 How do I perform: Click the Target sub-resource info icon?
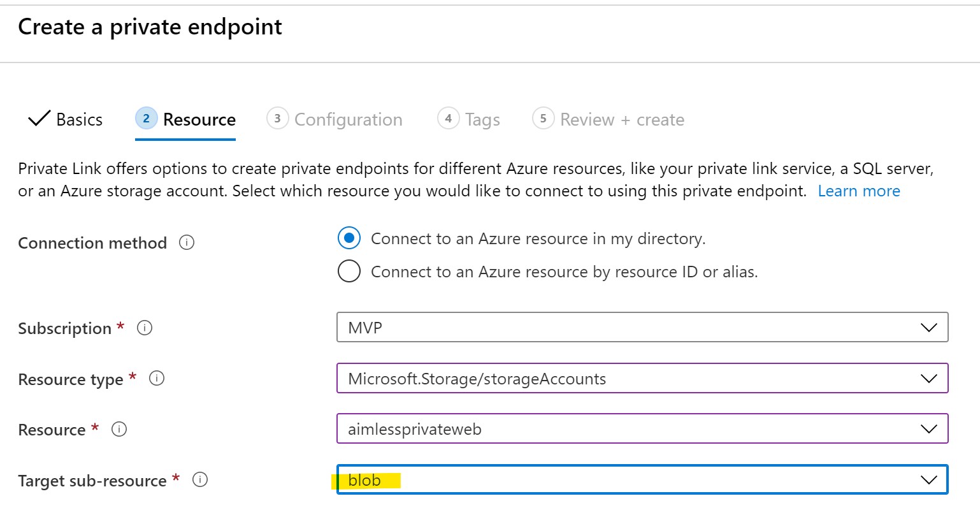[200, 479]
